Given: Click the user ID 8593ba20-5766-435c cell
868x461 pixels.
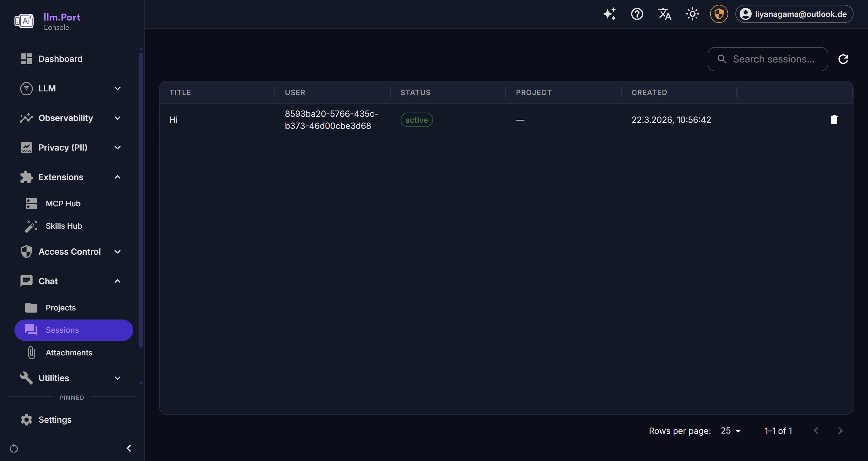Looking at the screenshot, I should click(332, 120).
